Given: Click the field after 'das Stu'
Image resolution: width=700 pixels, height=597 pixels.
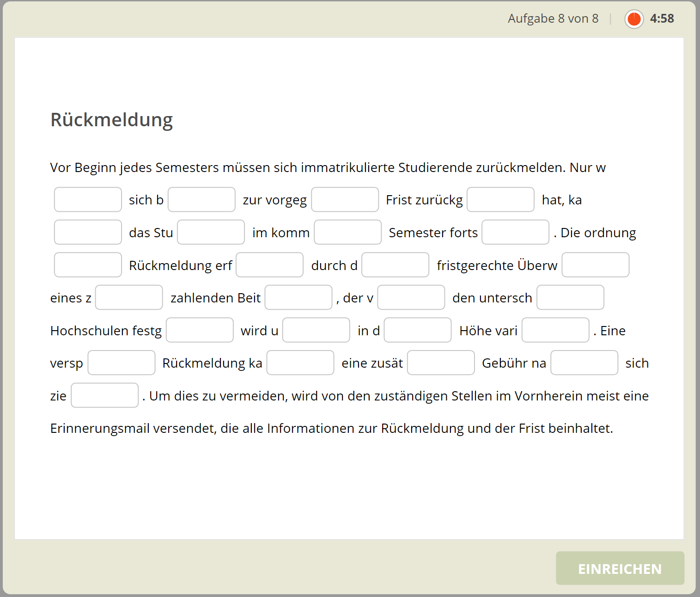Looking at the screenshot, I should (211, 232).
